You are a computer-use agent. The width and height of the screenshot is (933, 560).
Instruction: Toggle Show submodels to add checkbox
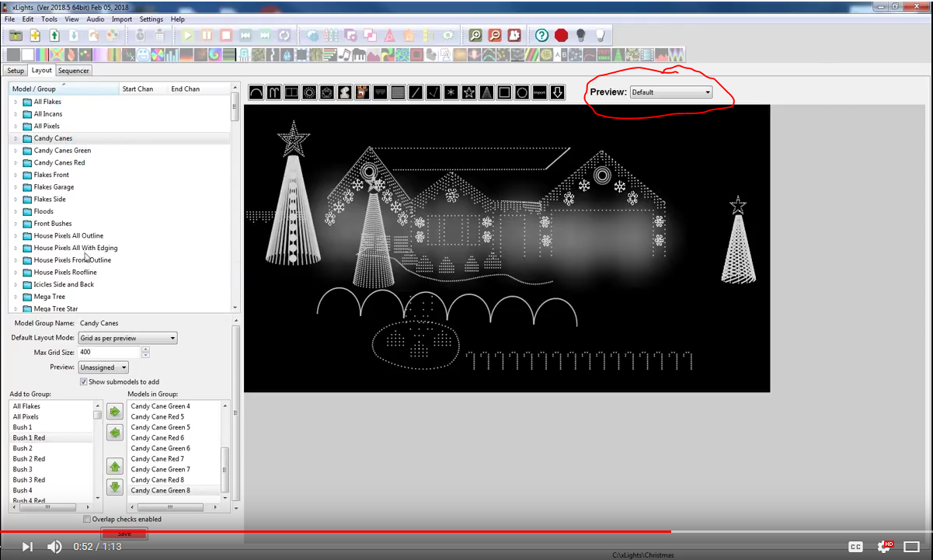click(84, 382)
